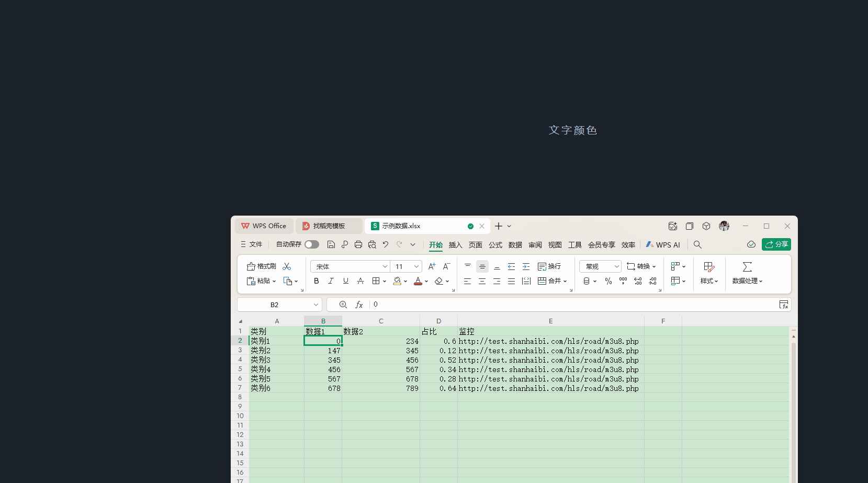Click the WPS AI button

(663, 244)
